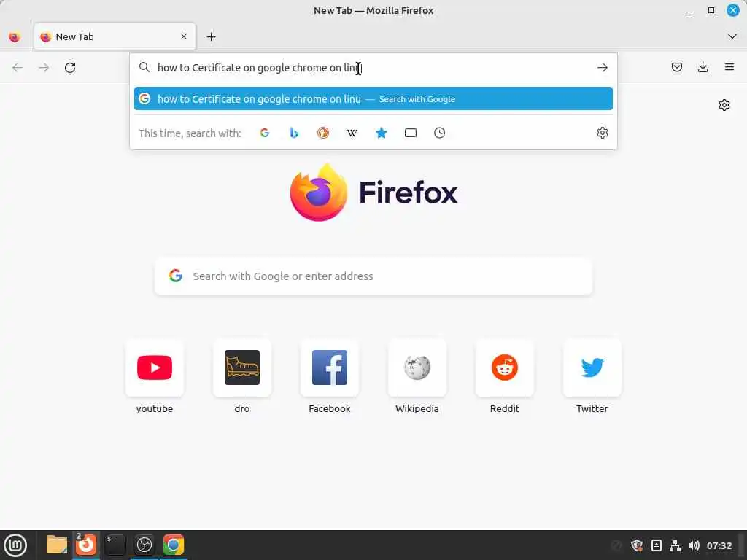Image resolution: width=747 pixels, height=560 pixels.
Task: Search bookmarks using the star icon
Action: coord(381,133)
